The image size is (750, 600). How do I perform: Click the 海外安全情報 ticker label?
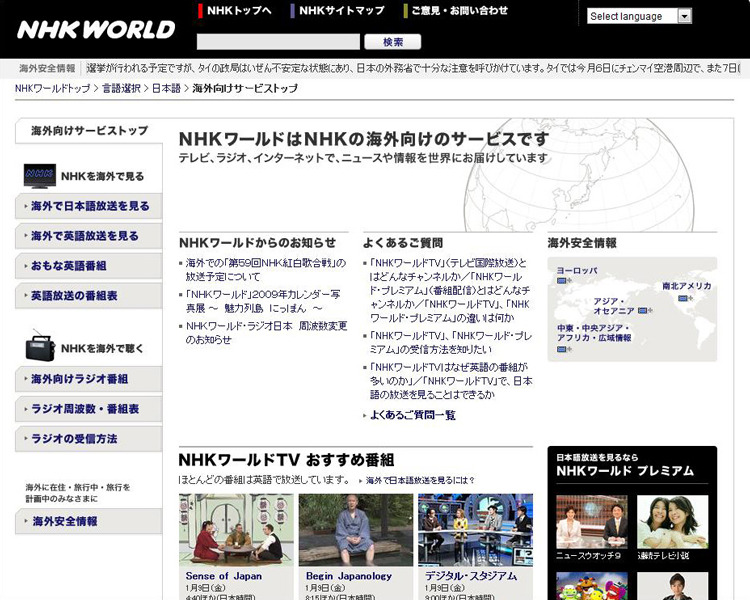[47, 68]
